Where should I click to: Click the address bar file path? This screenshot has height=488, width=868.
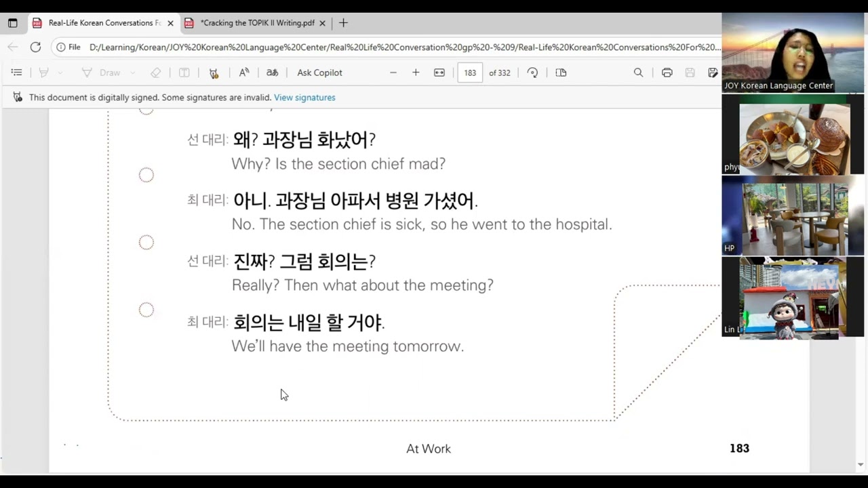click(x=405, y=47)
